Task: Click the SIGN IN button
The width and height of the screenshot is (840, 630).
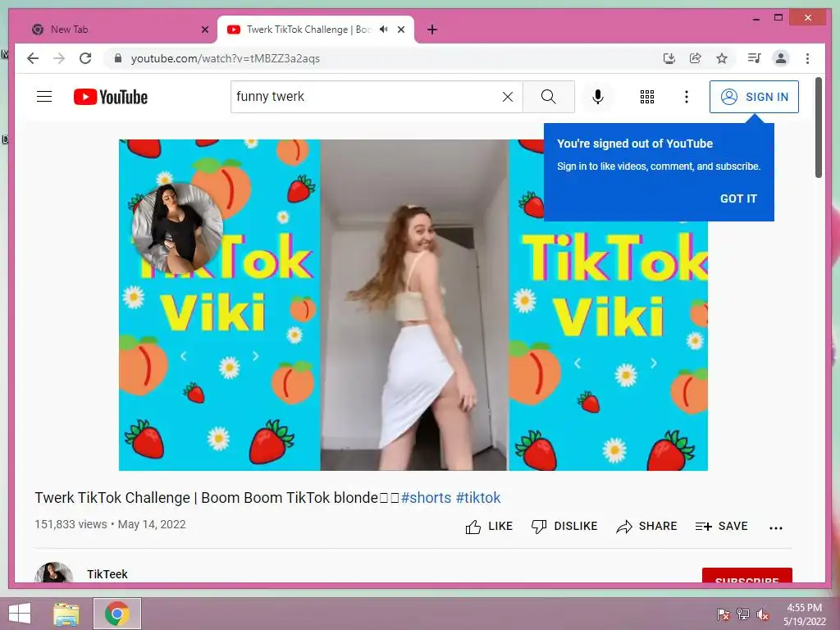Action: (x=754, y=97)
